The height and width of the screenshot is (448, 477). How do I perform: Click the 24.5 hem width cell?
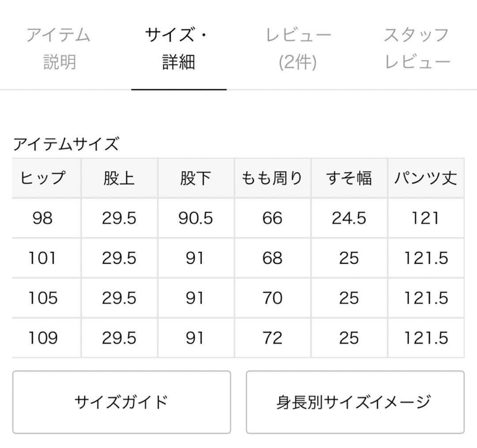349,218
